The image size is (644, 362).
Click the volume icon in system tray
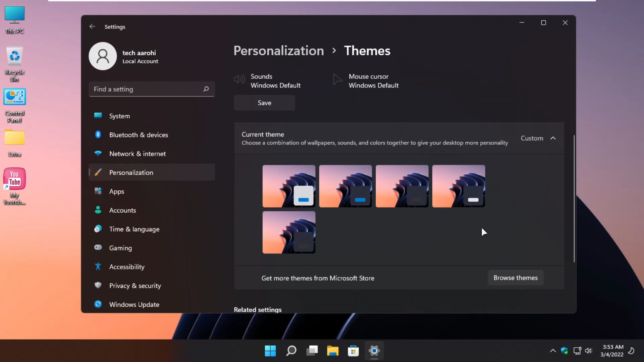pos(588,351)
